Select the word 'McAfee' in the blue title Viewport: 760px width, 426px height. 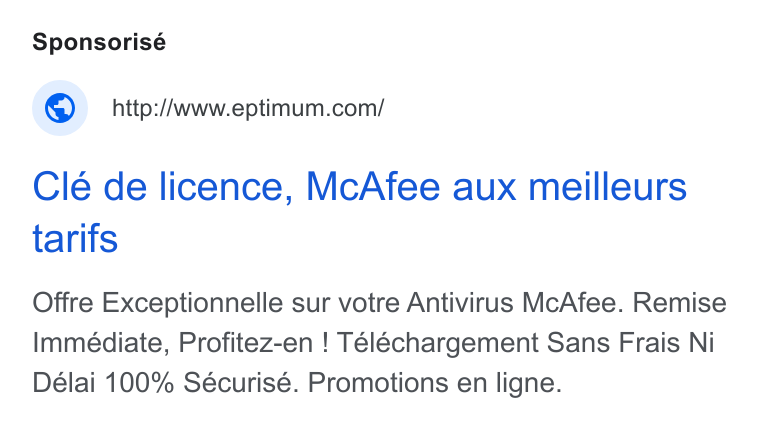[x=373, y=187]
